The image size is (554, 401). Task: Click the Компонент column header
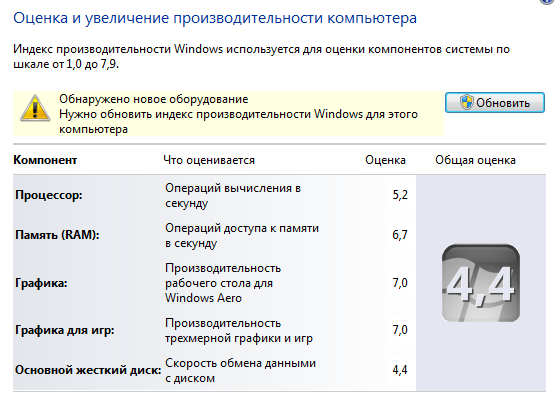[x=45, y=160]
